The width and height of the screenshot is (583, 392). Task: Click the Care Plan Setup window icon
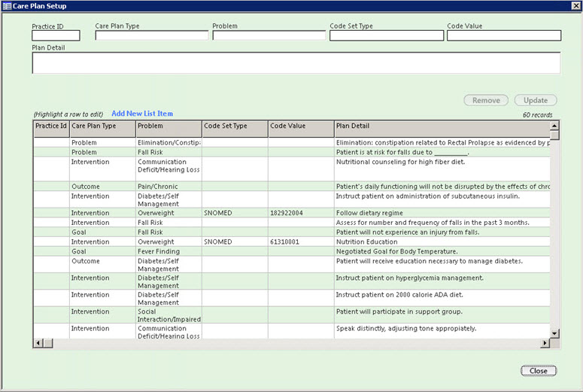click(x=7, y=6)
